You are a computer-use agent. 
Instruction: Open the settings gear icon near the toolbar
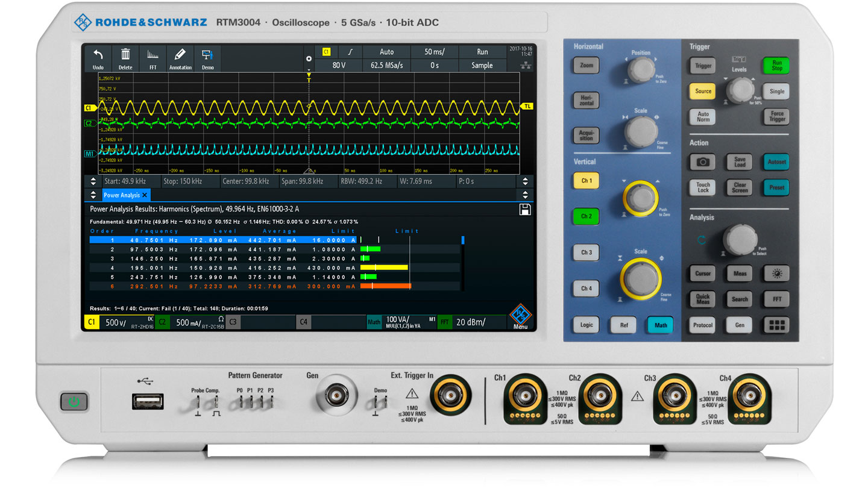click(309, 59)
